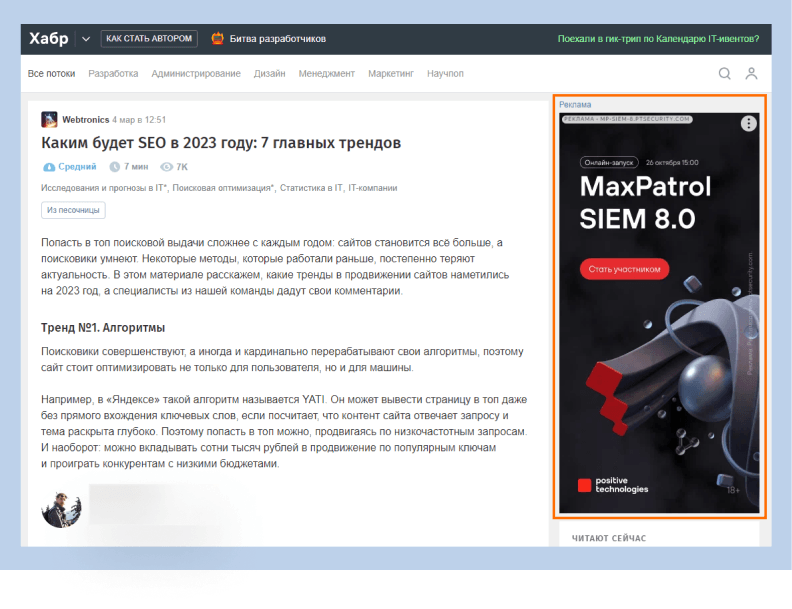Select the Научпоп flow tab
Viewport: 792px width, 609px height.
point(445,74)
